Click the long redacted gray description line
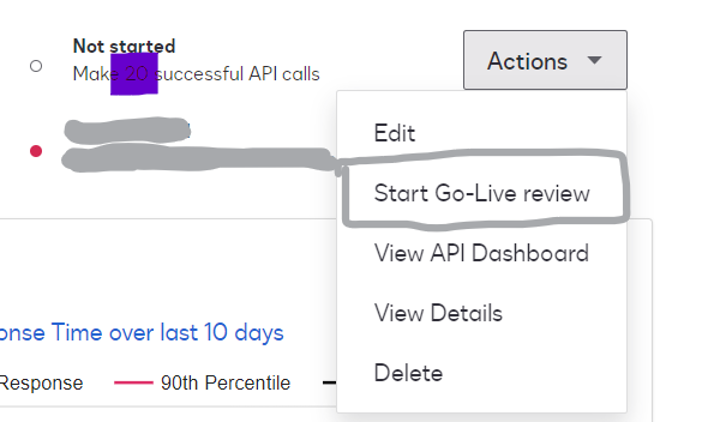Viewport: 720px width, 422px height. (x=200, y=160)
